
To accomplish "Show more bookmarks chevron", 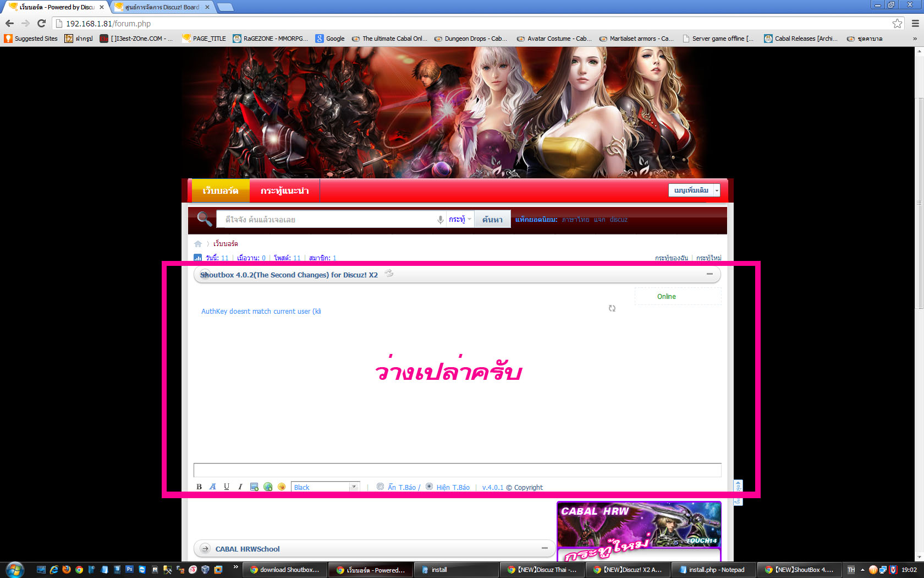I will [x=915, y=39].
